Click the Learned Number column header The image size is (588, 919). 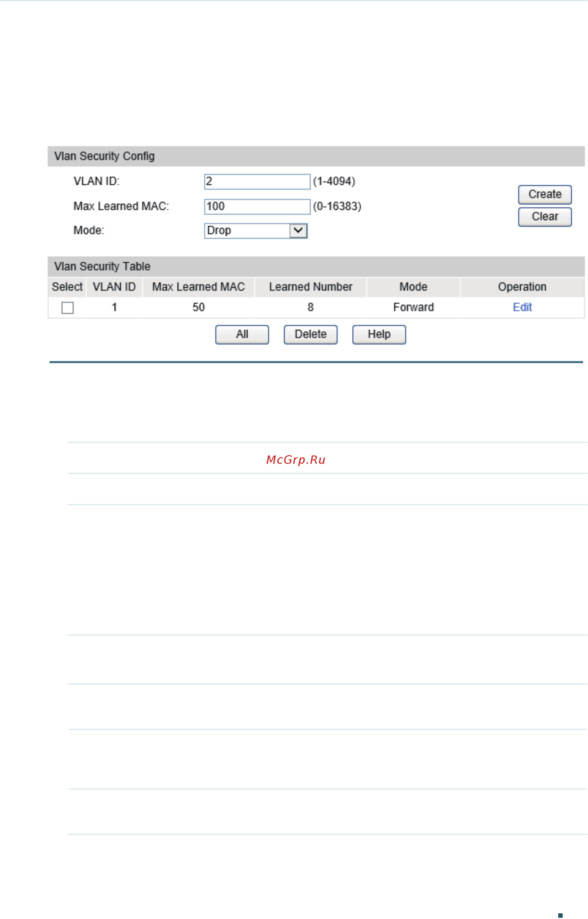coord(310,287)
